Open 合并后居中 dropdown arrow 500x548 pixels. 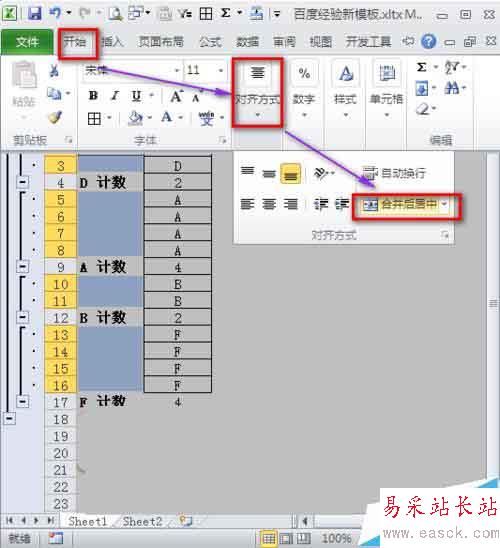444,204
